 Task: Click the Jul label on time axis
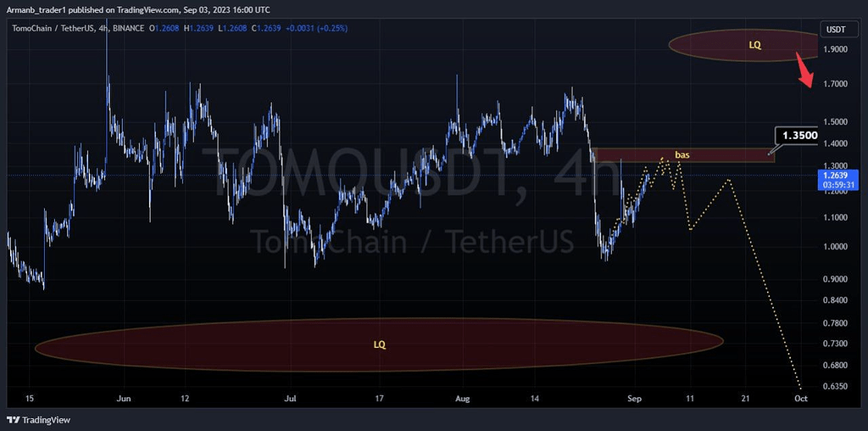pos(291,397)
